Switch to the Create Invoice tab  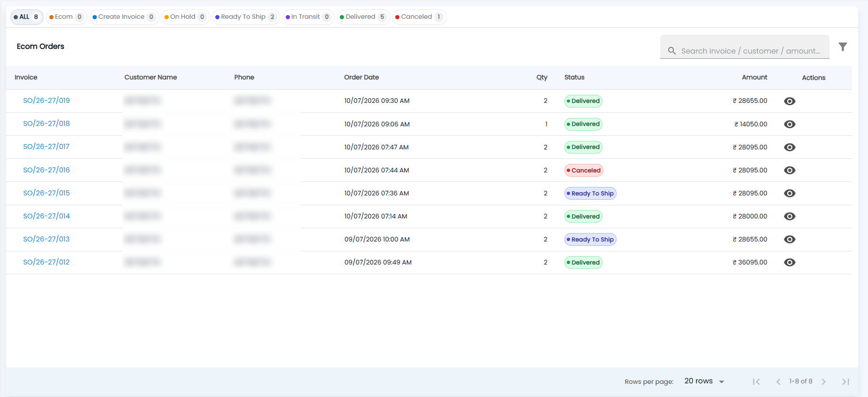124,17
